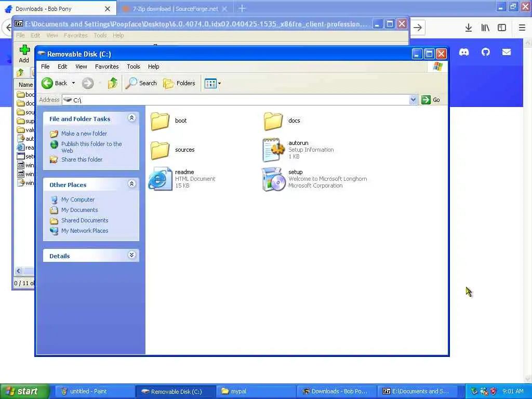
Task: Click the Removable Disk (C:) taskbar button
Action: click(x=176, y=391)
